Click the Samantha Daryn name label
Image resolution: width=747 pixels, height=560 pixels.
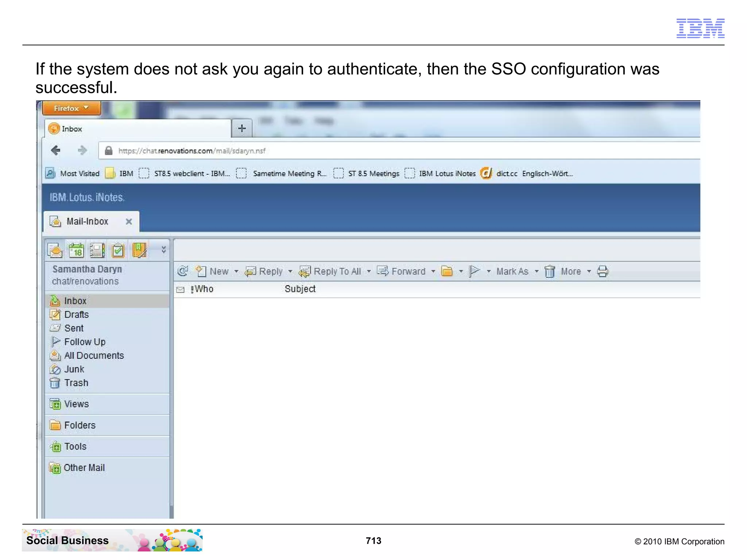[87, 269]
